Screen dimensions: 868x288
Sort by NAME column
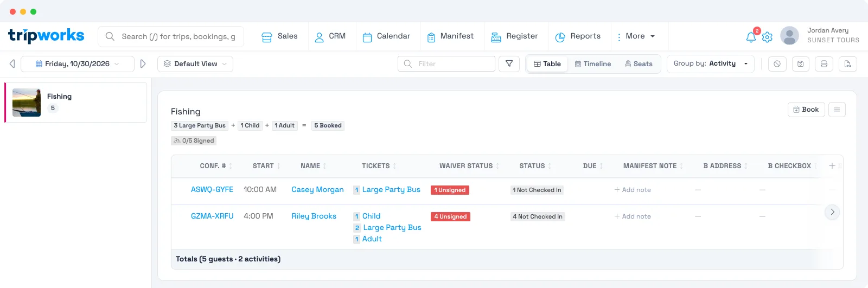pos(313,166)
